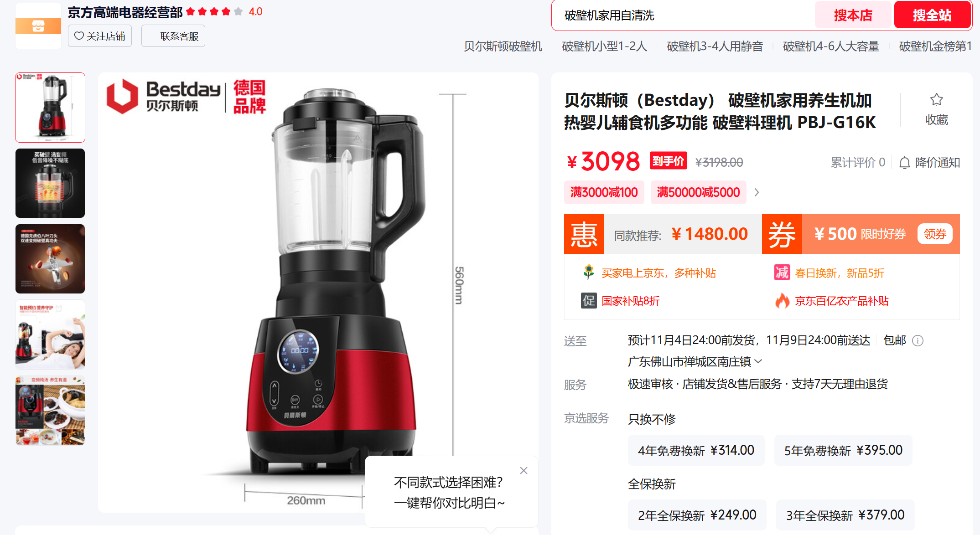Click the favorite star icon (收藏)
Image resolution: width=980 pixels, height=535 pixels.
(936, 100)
